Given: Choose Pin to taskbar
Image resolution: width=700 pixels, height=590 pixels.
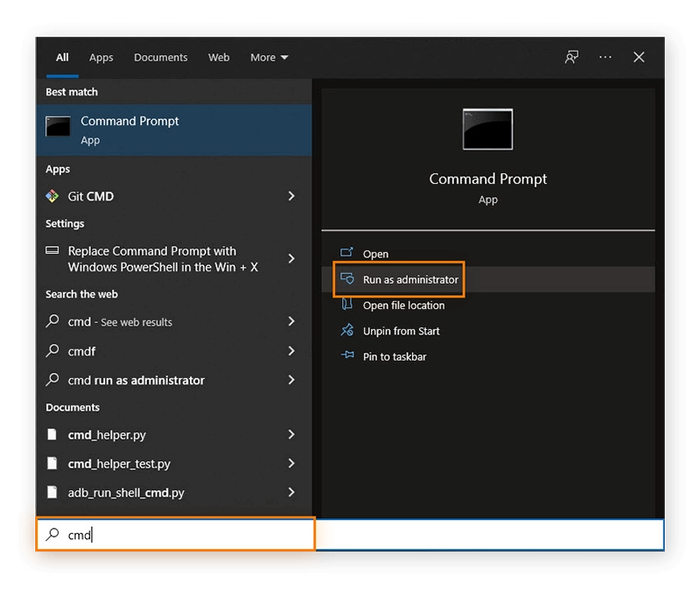Looking at the screenshot, I should [488, 356].
